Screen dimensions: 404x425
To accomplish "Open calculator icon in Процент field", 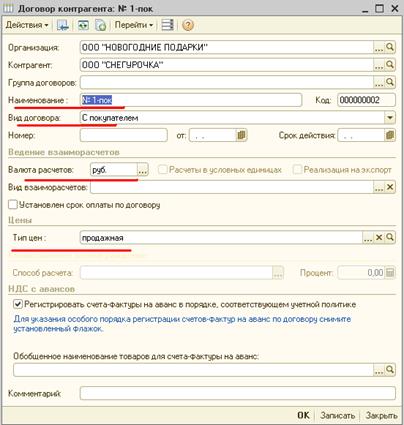I will [390, 273].
